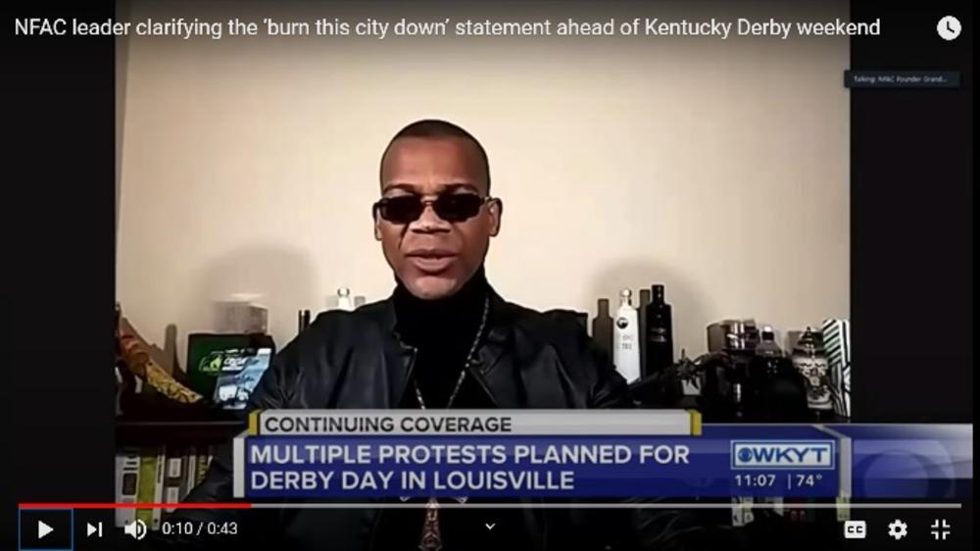
Task: Click the 0:10 / 0:43 time display
Action: [199, 529]
